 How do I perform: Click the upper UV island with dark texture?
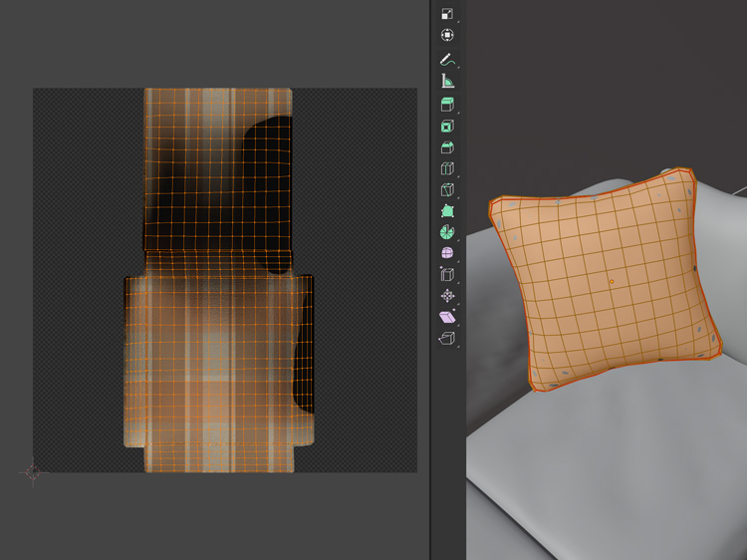(217, 169)
